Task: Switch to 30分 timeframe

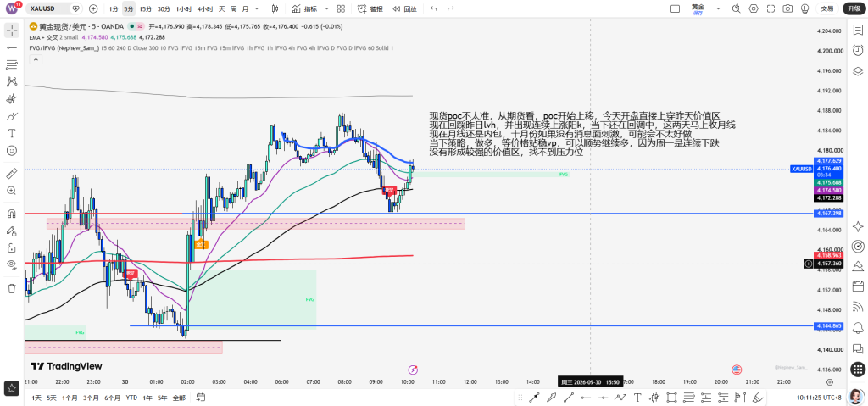Action: click(164, 8)
